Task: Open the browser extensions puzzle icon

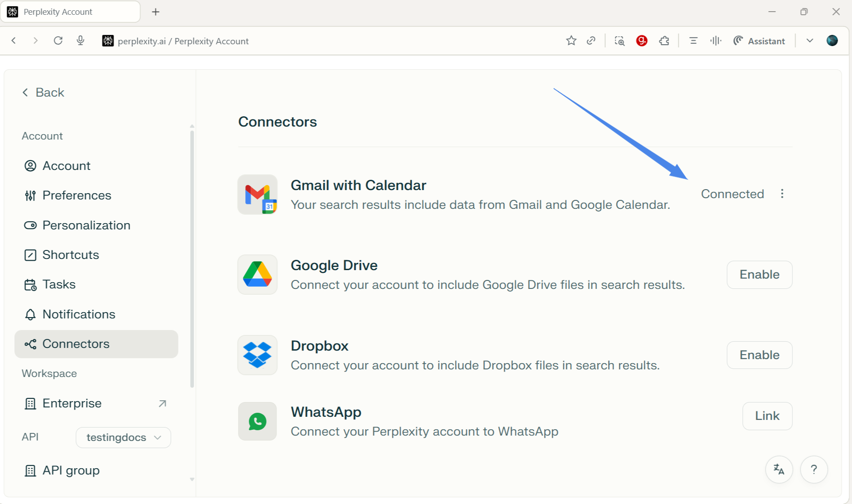Action: point(664,41)
